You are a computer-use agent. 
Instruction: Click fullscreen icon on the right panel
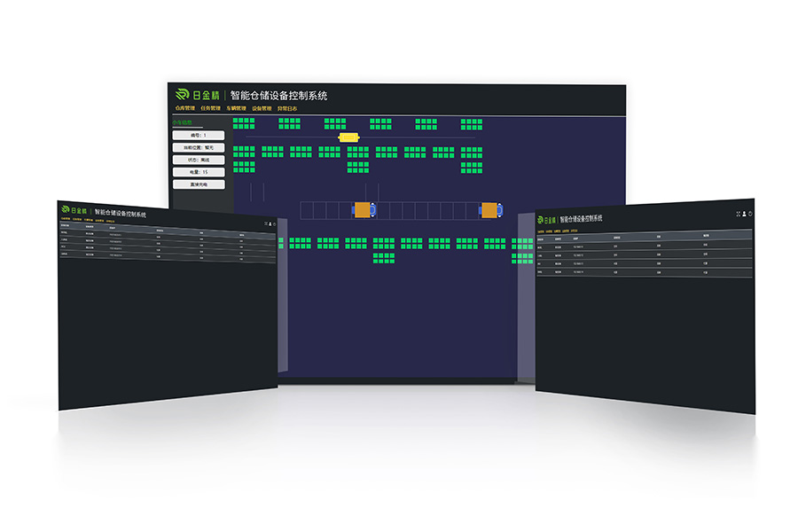[x=738, y=214]
